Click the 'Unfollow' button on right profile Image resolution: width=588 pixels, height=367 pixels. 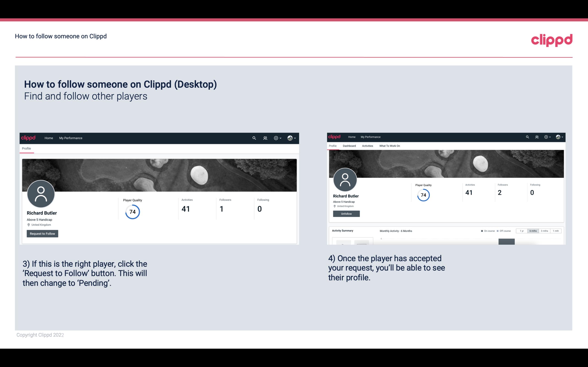click(x=346, y=214)
